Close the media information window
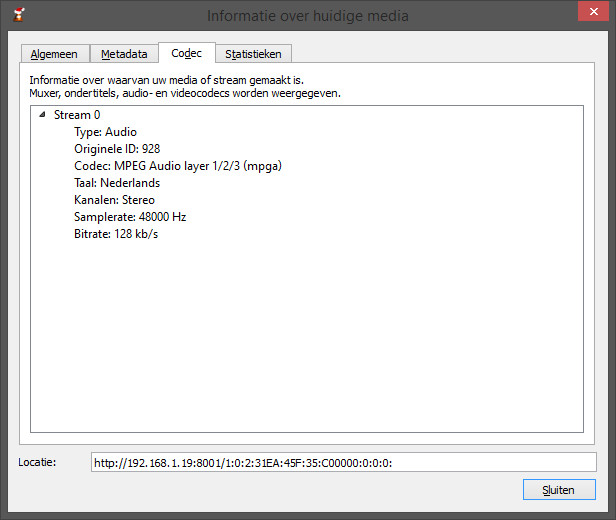 point(594,12)
